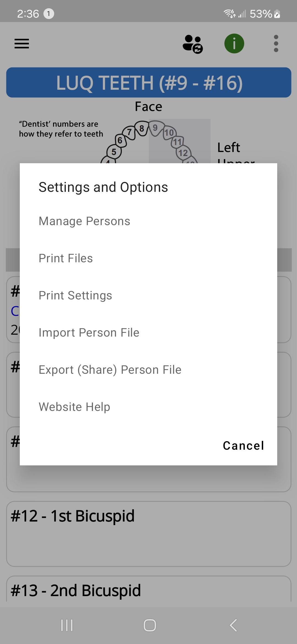
Task: Open the three-dot overflow menu
Action: pos(276,44)
